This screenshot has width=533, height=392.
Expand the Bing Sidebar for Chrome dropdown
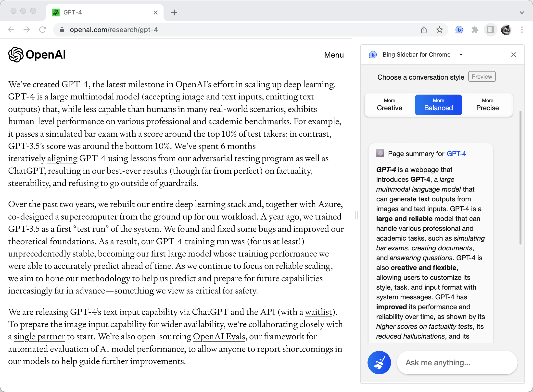461,55
